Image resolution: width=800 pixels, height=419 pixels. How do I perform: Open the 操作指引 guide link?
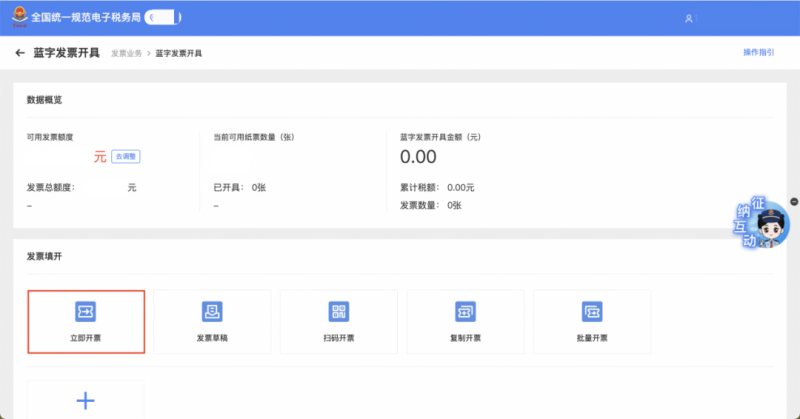pos(758,52)
